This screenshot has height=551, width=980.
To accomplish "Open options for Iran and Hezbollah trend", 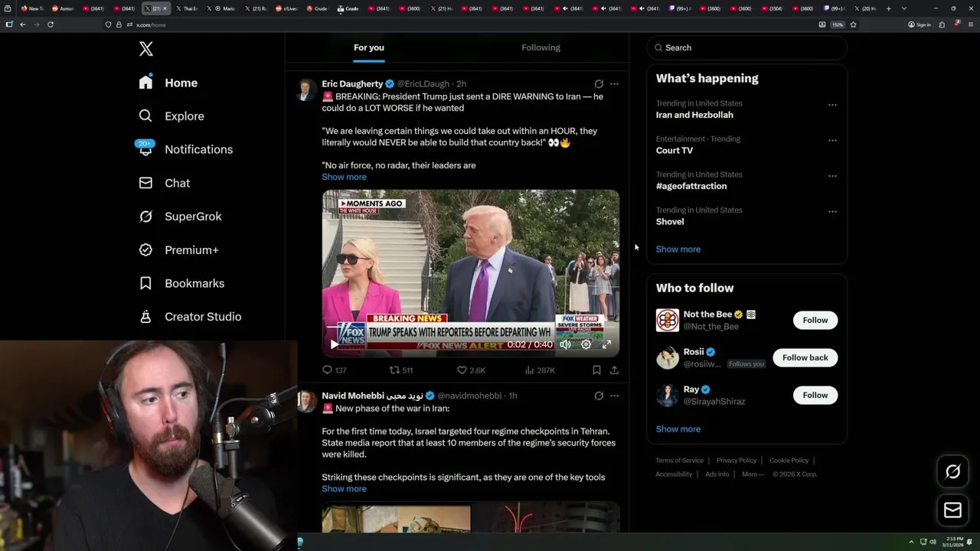I will click(x=832, y=105).
